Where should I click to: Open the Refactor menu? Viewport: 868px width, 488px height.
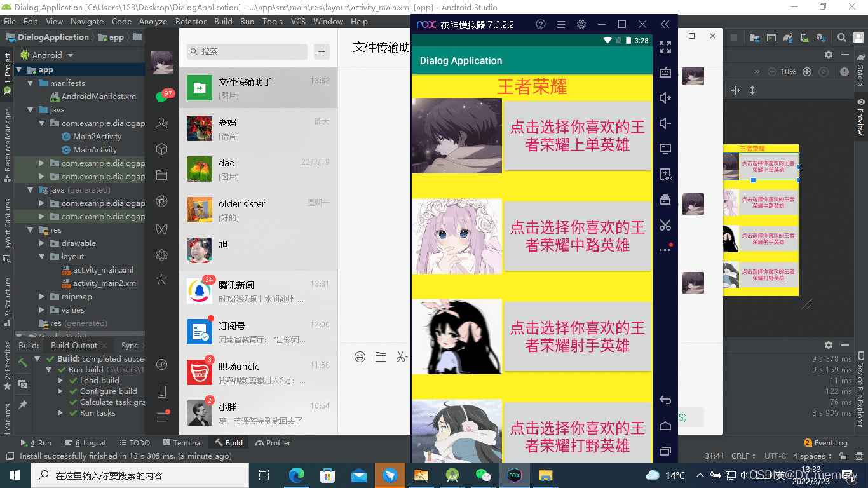[x=191, y=21]
